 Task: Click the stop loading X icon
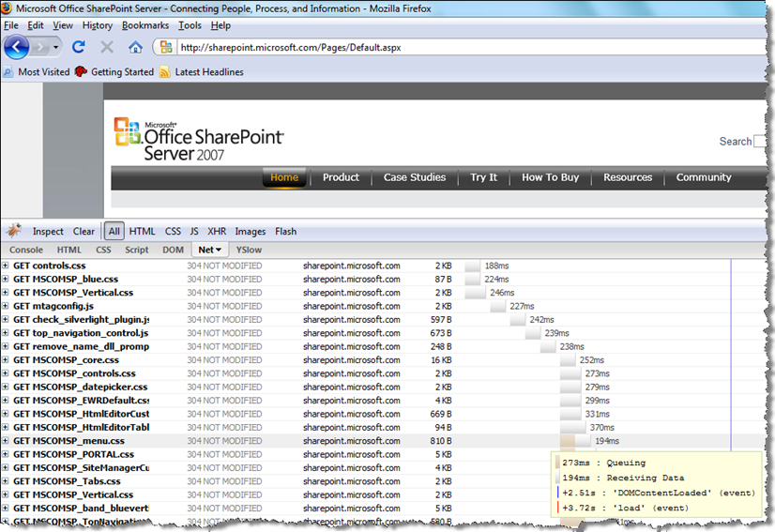[x=107, y=47]
